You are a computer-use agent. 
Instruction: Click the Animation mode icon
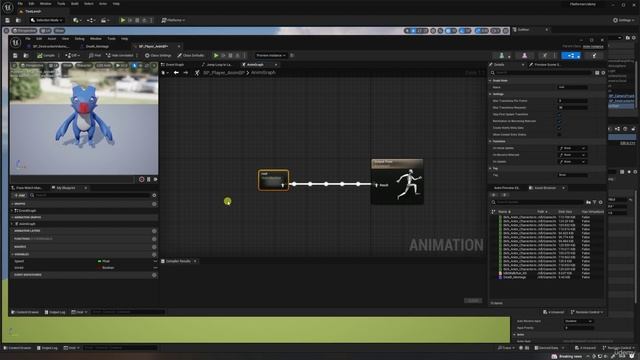click(546, 56)
